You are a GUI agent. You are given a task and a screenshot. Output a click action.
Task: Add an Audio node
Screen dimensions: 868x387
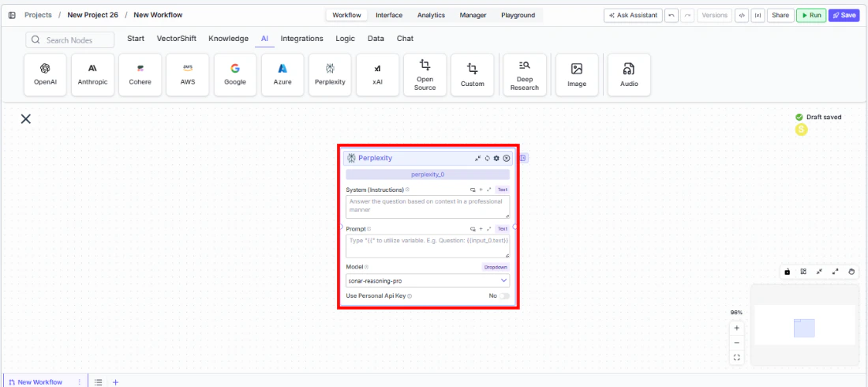tap(629, 75)
